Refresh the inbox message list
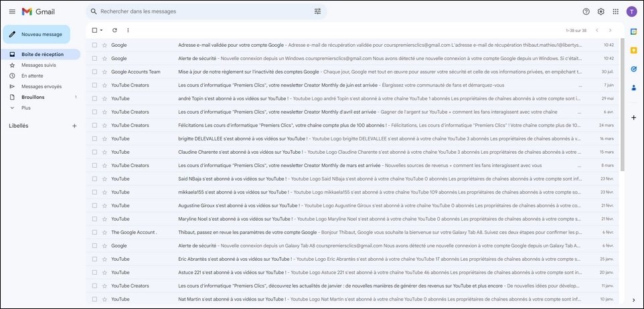 tap(114, 30)
